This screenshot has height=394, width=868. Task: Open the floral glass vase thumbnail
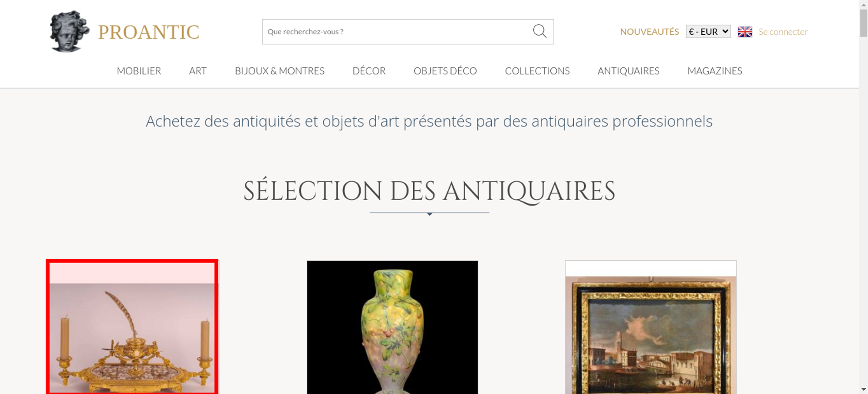click(x=392, y=327)
